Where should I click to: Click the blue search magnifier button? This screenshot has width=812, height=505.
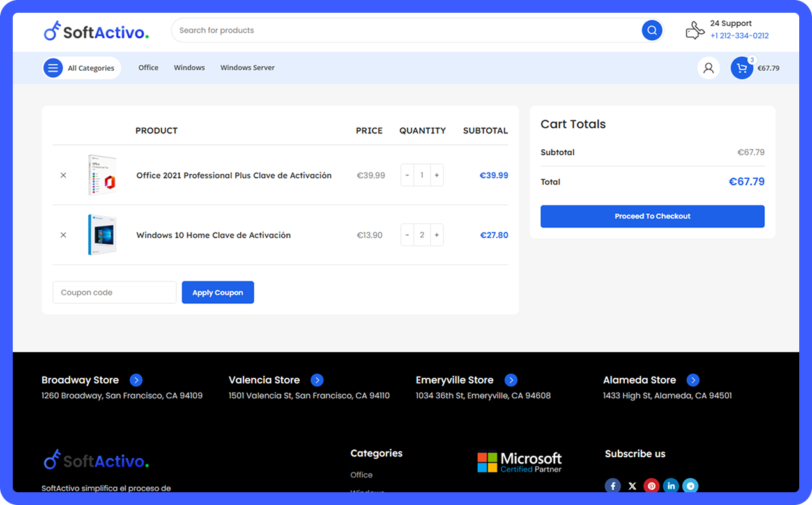[652, 30]
